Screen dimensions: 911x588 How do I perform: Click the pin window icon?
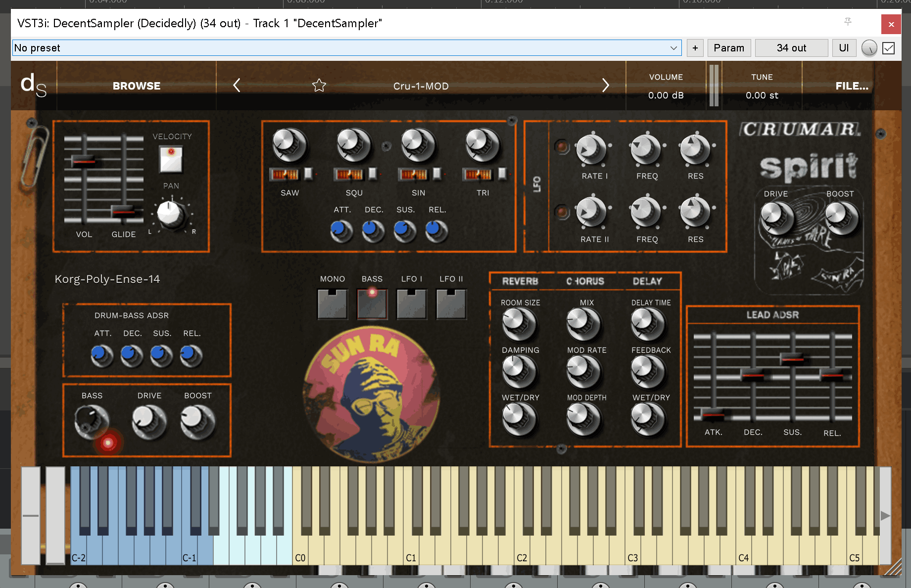click(x=848, y=22)
